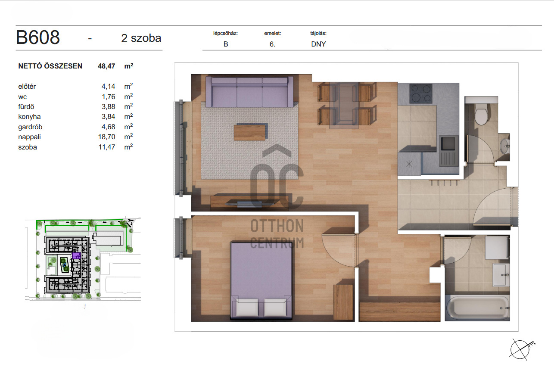Select the small washbasin in the WC
The image size is (554, 392).
pyautogui.click(x=504, y=145)
